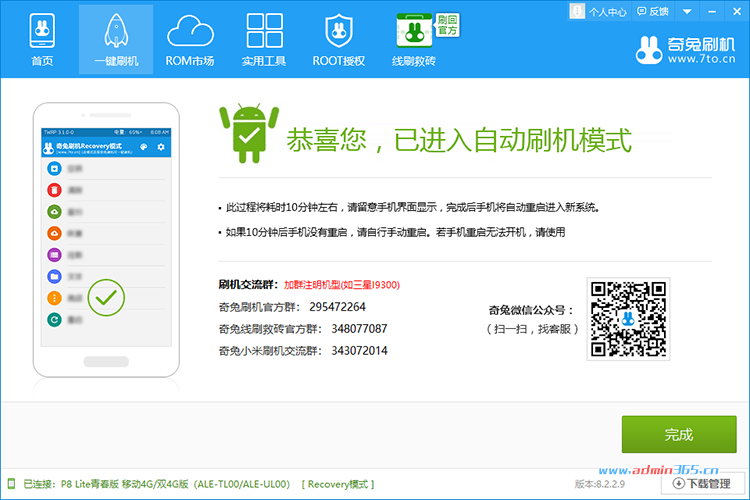Screen dimensions: 750x500
Task: Click the connected phone icon in status bar
Action: coord(11,484)
